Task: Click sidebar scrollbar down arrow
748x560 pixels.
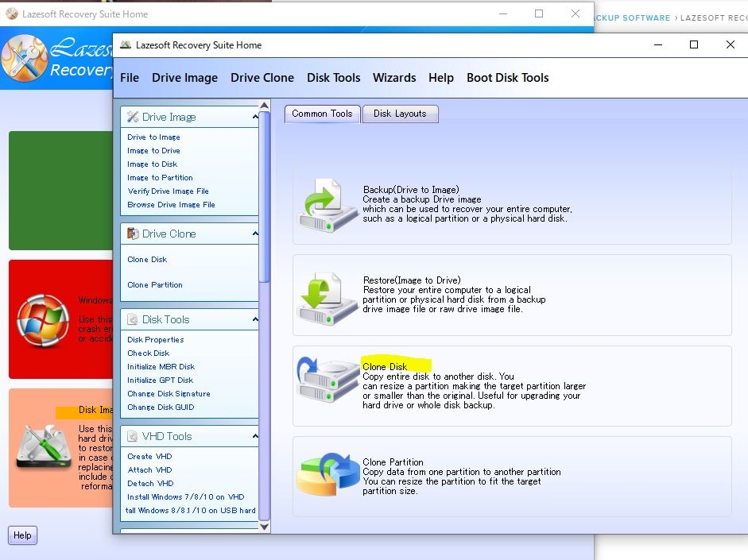Action: point(264,527)
